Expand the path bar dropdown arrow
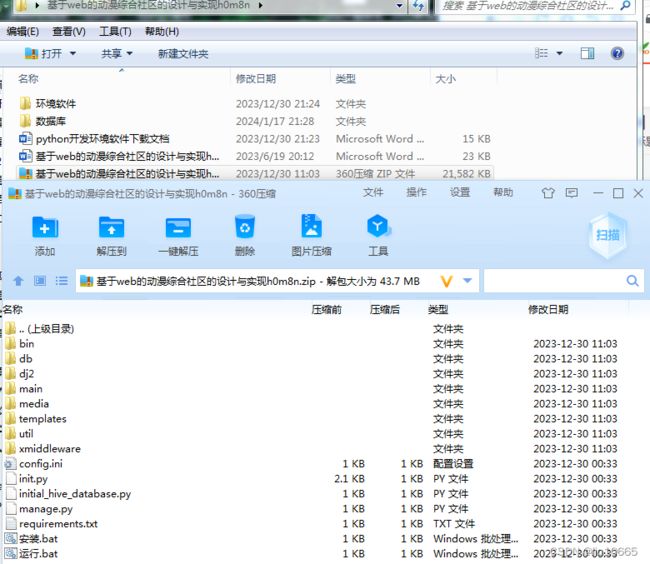The width and height of the screenshot is (650, 564). 468,281
